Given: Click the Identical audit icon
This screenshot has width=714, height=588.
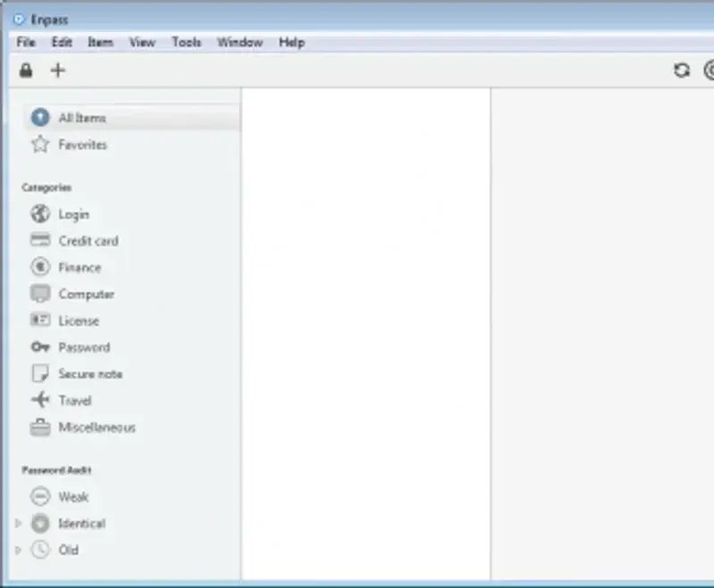Looking at the screenshot, I should coord(40,524).
